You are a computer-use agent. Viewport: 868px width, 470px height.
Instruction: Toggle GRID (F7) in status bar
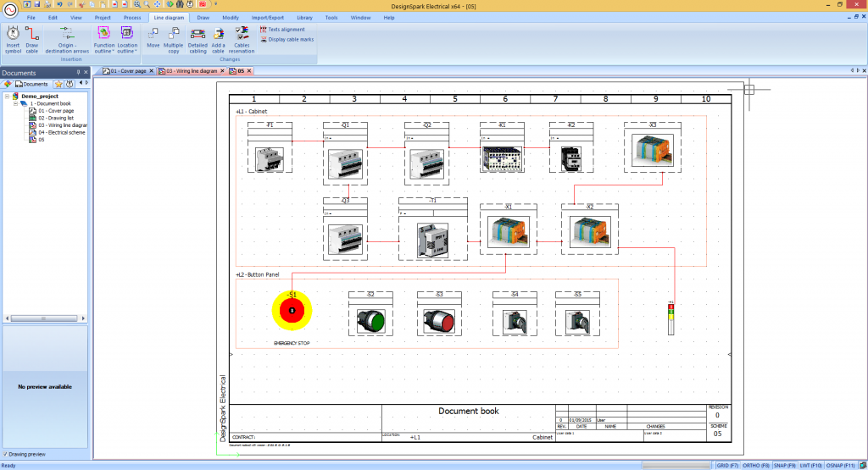[727, 465]
